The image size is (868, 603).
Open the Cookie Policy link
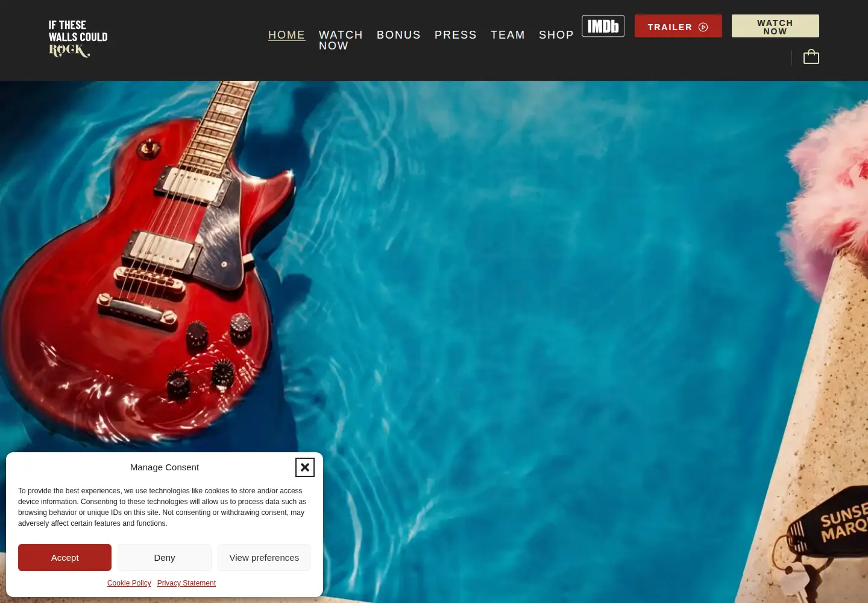pyautogui.click(x=129, y=583)
